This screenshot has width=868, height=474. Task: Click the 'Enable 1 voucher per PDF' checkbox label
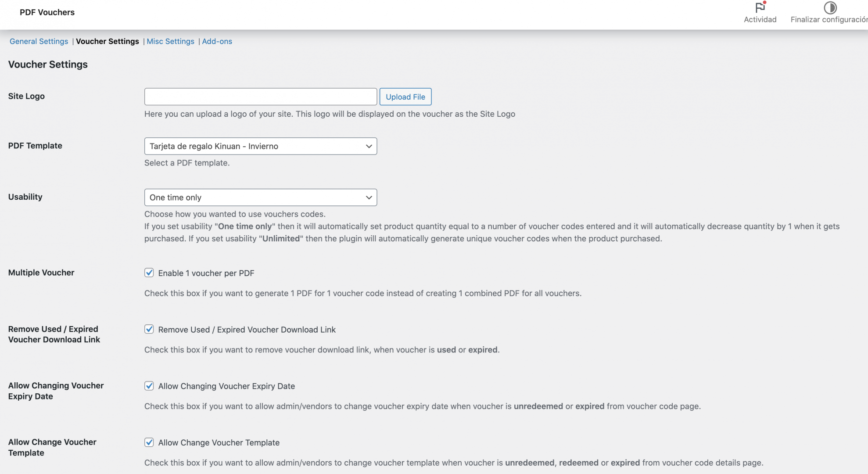coord(206,273)
